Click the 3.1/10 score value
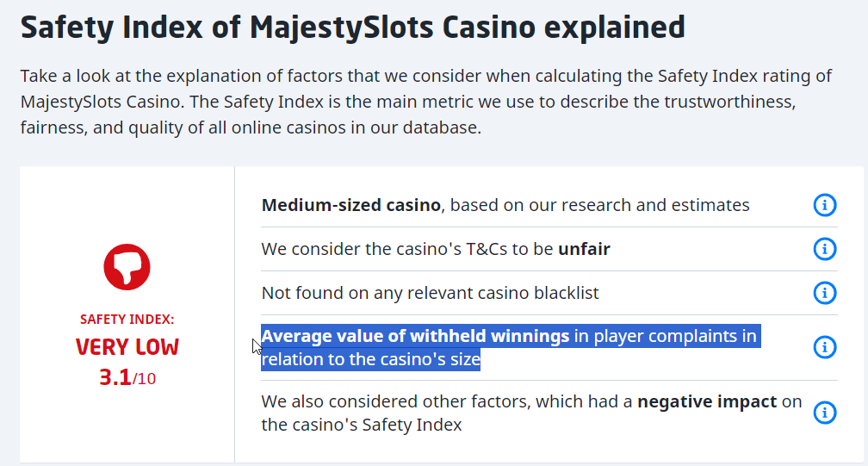 tap(127, 377)
